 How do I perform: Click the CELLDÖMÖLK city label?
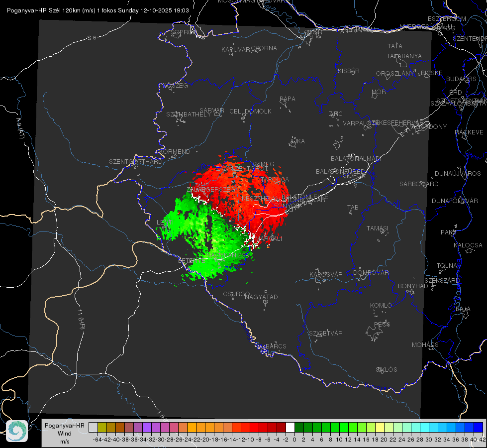pyautogui.click(x=251, y=112)
